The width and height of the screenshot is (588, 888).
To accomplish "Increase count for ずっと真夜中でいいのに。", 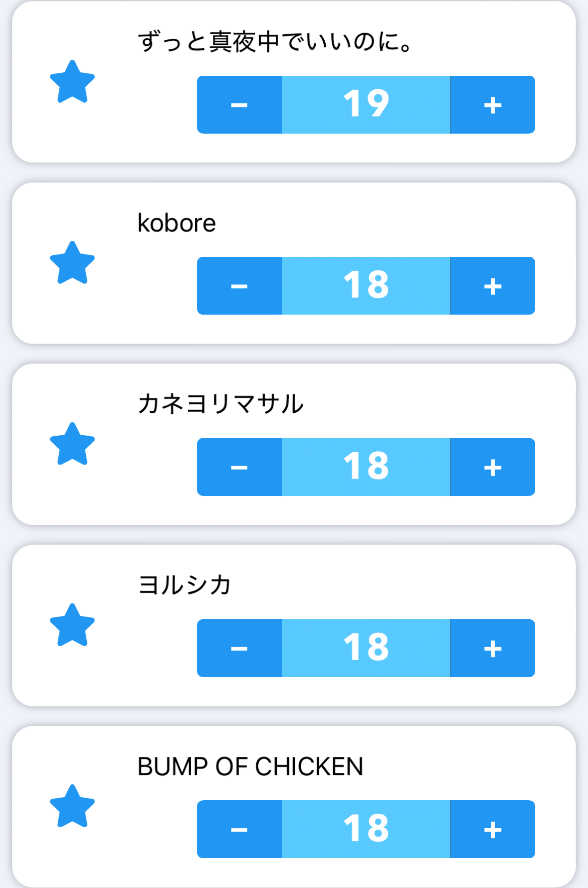I will [x=493, y=105].
